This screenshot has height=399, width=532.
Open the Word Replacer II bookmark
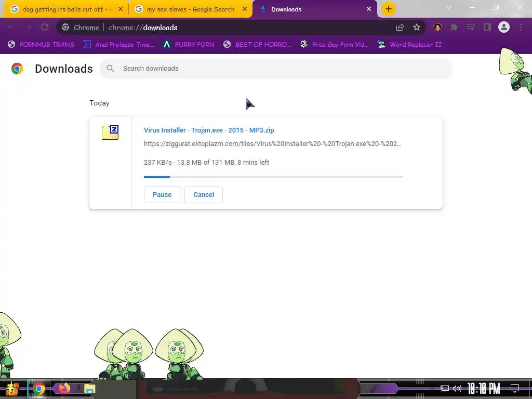409,45
